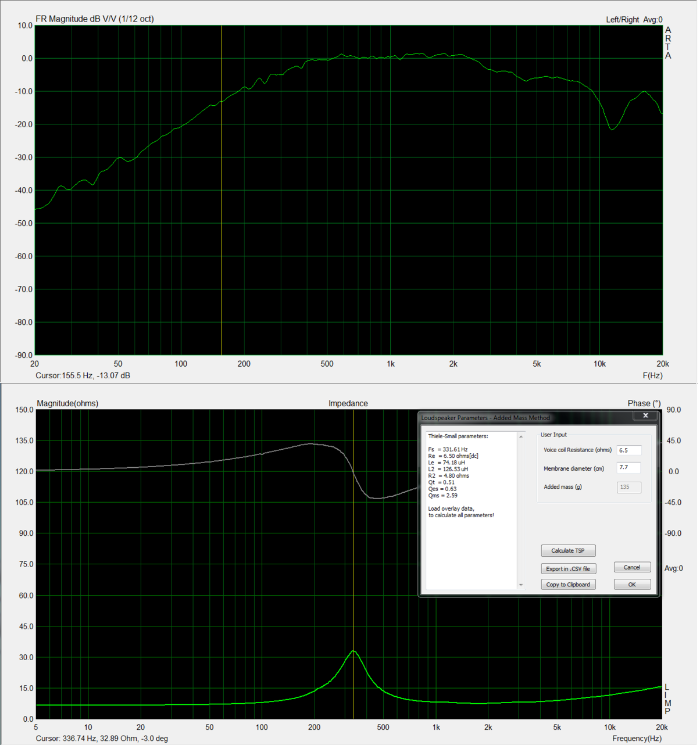Click the Added mass value field
This screenshot has width=700, height=745.
[628, 487]
